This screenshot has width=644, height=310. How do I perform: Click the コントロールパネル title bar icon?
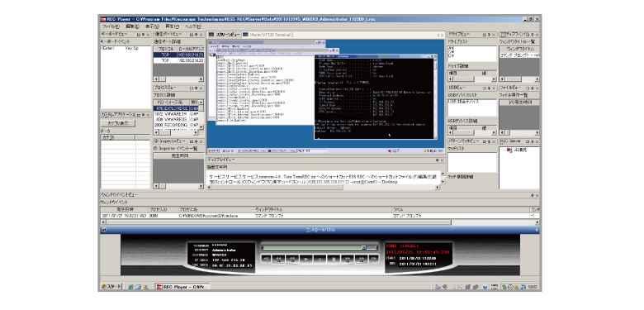coord(103,230)
